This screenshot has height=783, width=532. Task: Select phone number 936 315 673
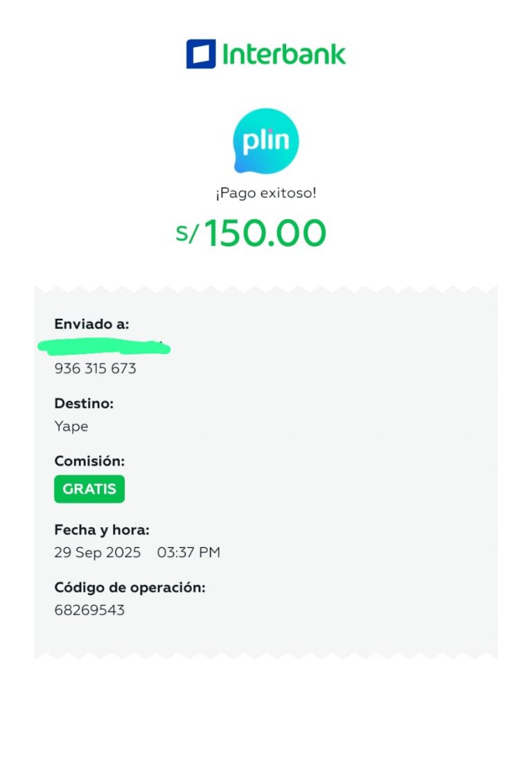click(95, 369)
